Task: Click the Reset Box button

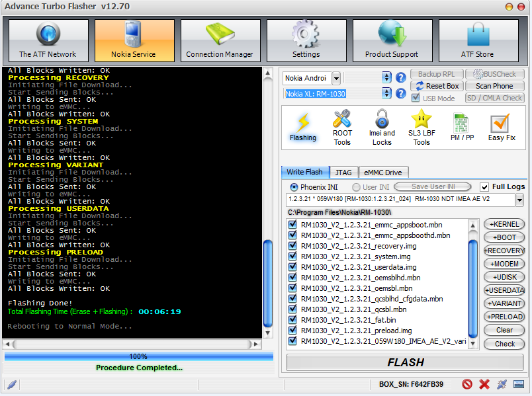Action: tap(437, 86)
